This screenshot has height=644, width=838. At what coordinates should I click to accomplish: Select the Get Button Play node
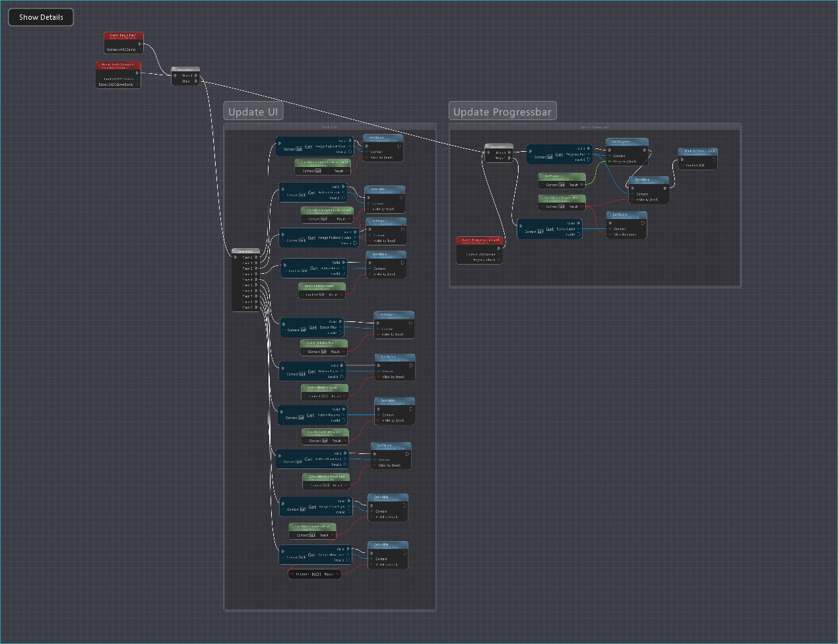312,327
